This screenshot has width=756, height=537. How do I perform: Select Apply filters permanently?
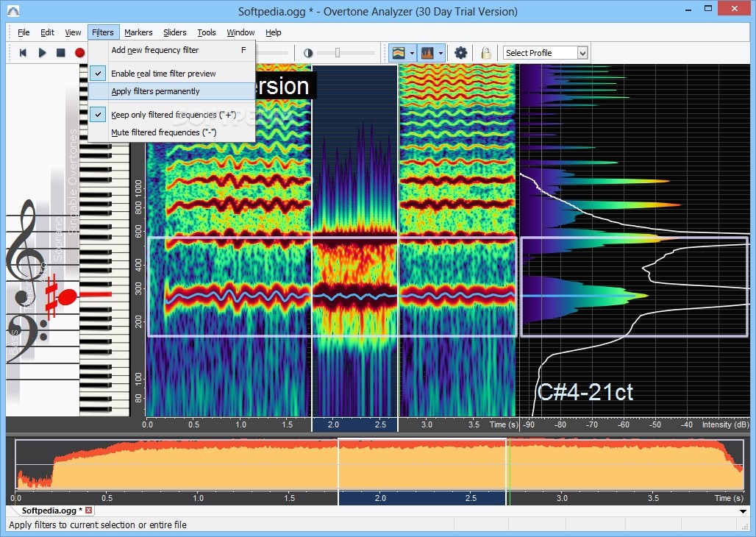[171, 91]
